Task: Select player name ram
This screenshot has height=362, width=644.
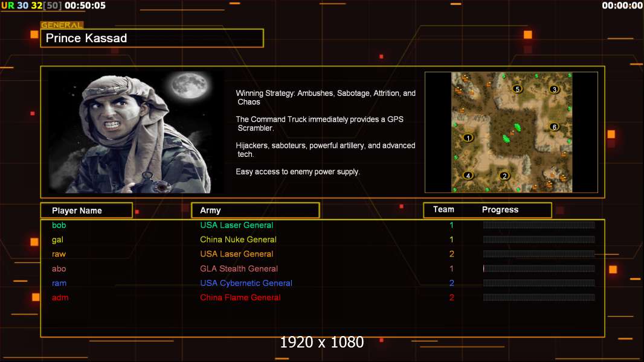Action: click(x=59, y=284)
